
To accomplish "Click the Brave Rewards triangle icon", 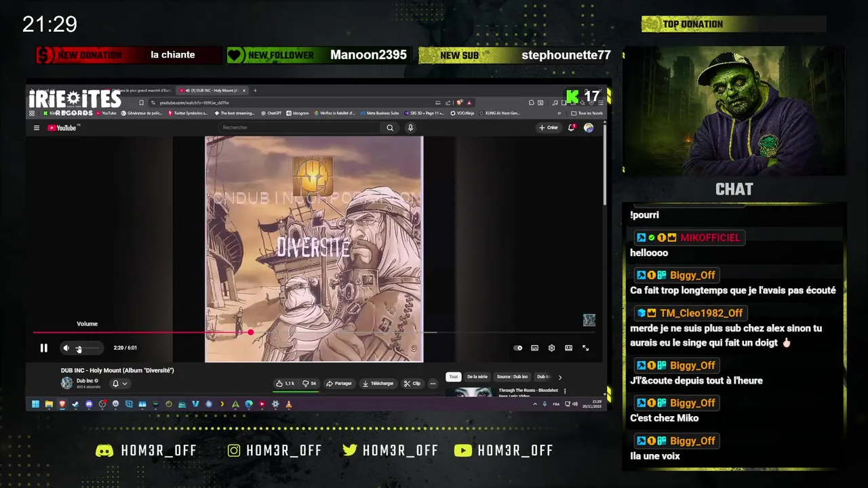I will 469,102.
